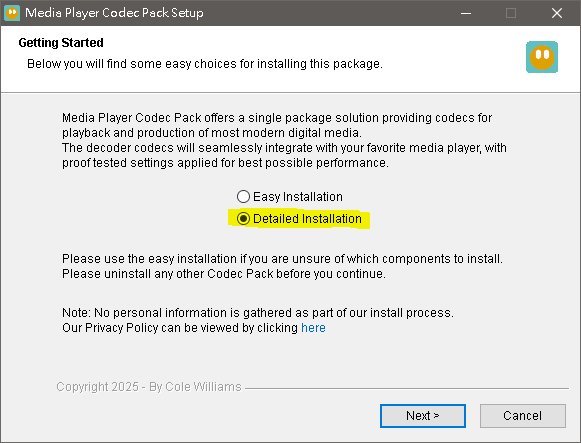This screenshot has width=581, height=443.
Task: Proceed with the Next > button
Action: click(423, 416)
